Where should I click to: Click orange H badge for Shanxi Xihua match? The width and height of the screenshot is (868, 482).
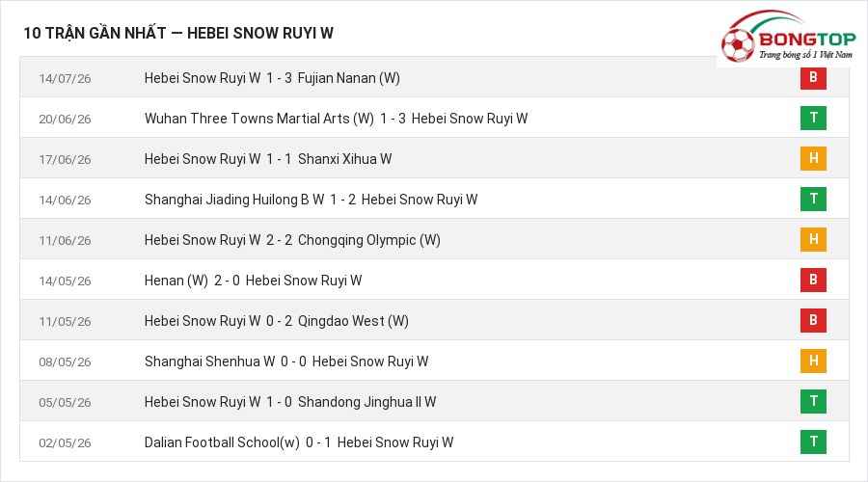[x=813, y=158]
